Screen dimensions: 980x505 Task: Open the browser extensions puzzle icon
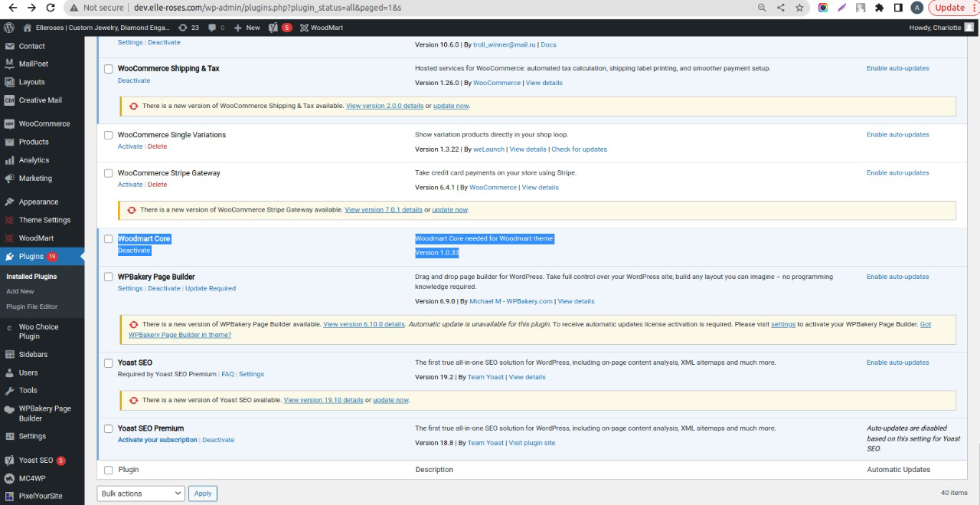tap(879, 8)
